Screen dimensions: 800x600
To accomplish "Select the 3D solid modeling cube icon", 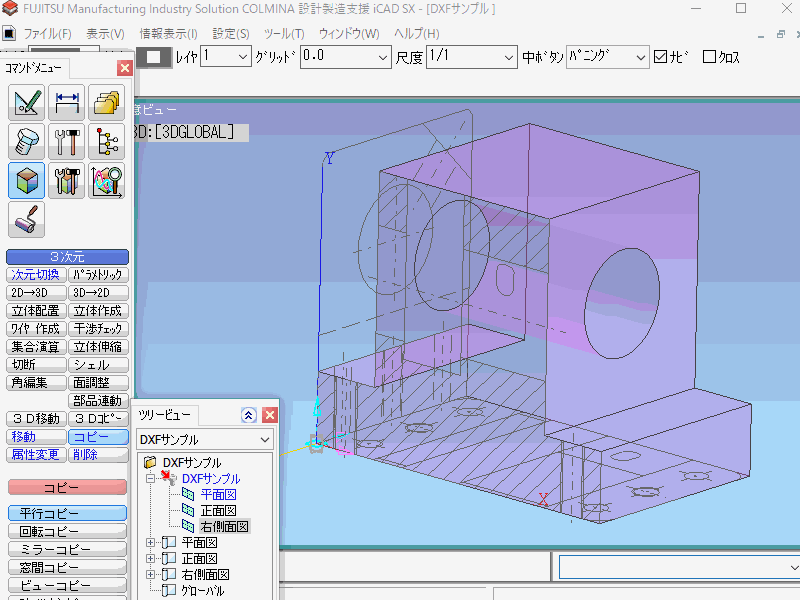I will 26,180.
